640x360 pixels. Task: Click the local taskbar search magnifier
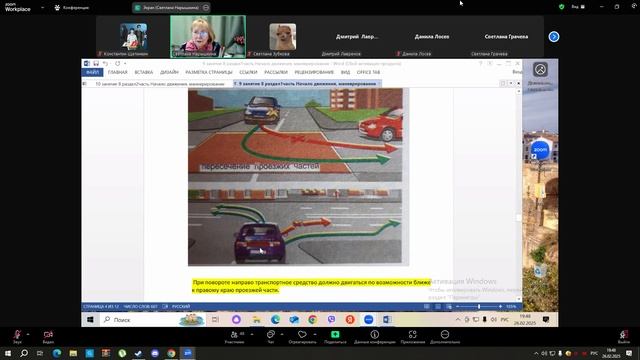[x=24, y=353]
